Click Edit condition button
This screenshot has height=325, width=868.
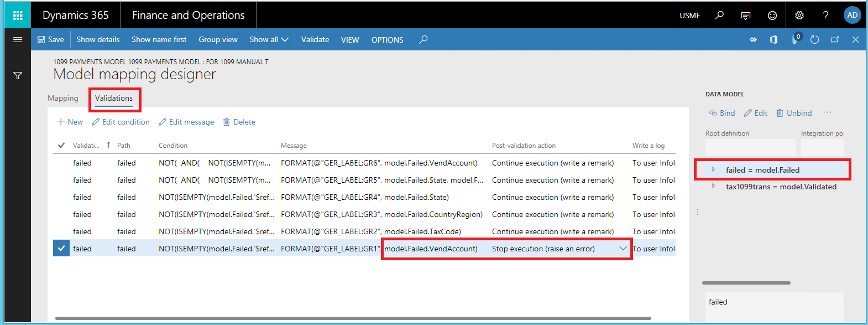pyautogui.click(x=121, y=122)
